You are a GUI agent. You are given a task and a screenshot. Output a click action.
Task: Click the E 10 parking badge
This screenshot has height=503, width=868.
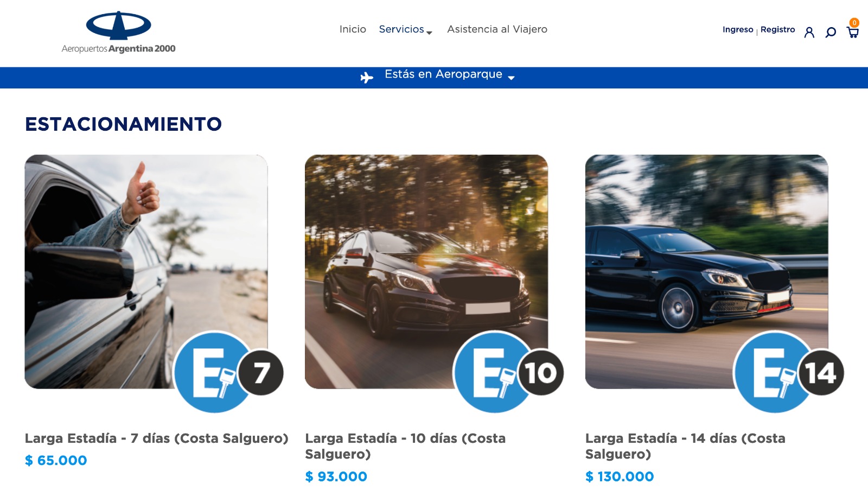pos(509,372)
